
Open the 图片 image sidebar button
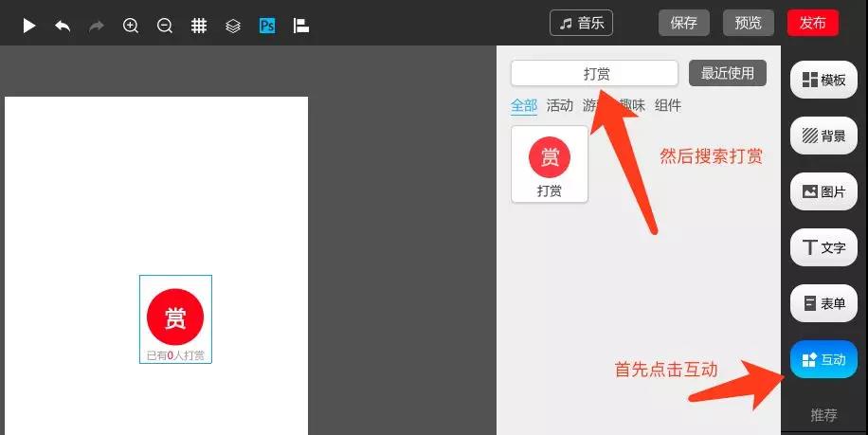click(x=823, y=191)
